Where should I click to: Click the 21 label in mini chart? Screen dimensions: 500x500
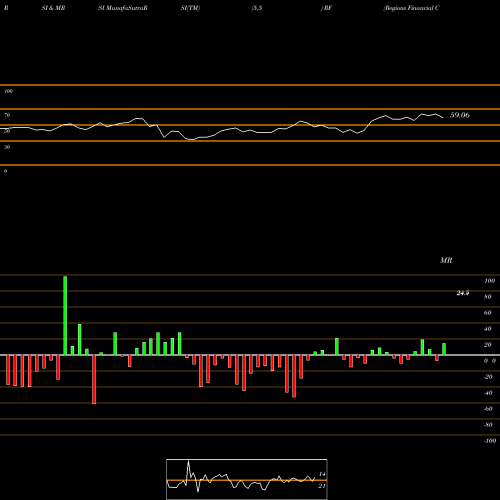(x=322, y=486)
